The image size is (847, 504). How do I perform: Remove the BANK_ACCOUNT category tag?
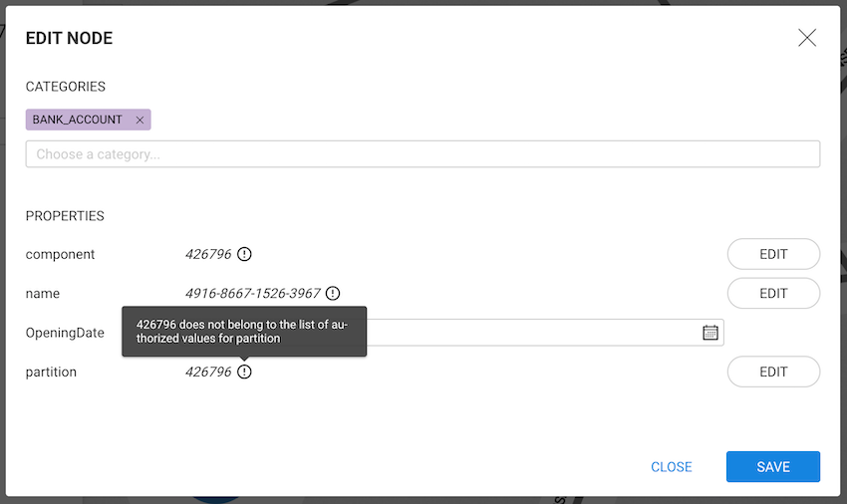[140, 121]
